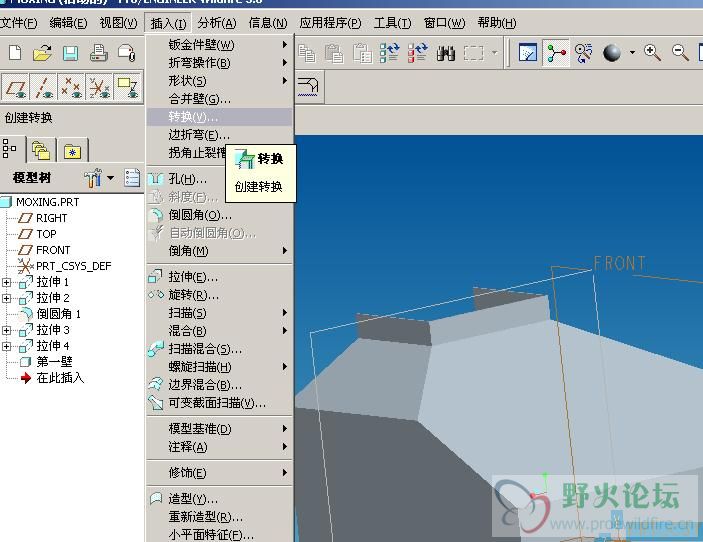Viewport: 703px width, 542px height.
Task: Click the zoom in magnifier icon
Action: pyautogui.click(x=652, y=53)
